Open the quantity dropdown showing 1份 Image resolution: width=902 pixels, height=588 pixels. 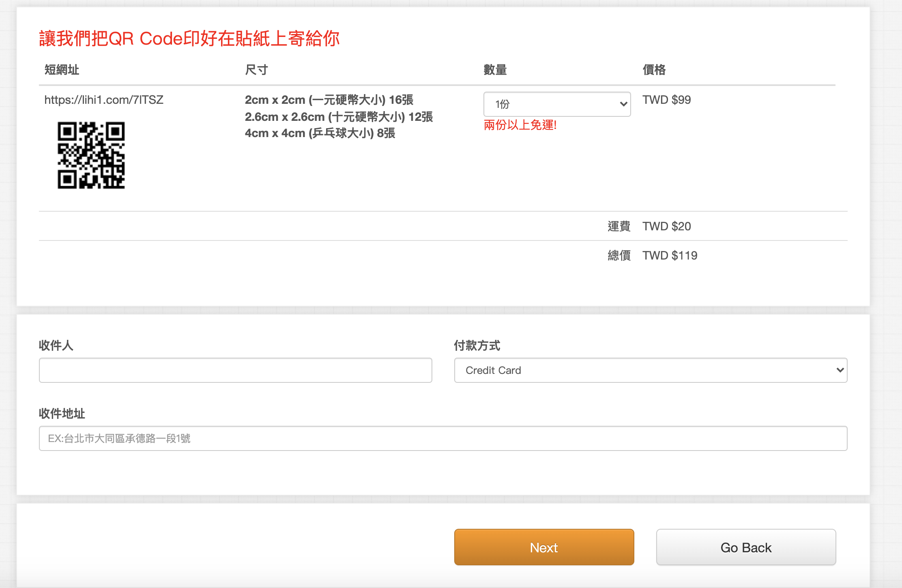tap(557, 104)
